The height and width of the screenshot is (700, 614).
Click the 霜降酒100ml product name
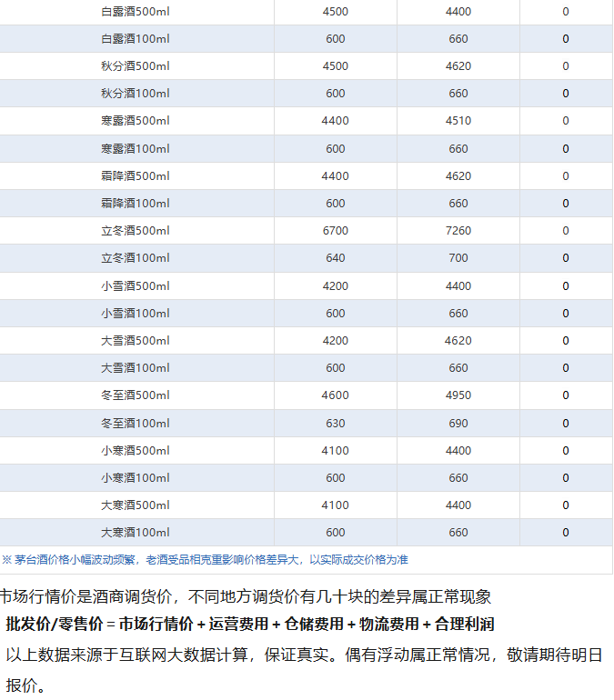pyautogui.click(x=136, y=204)
